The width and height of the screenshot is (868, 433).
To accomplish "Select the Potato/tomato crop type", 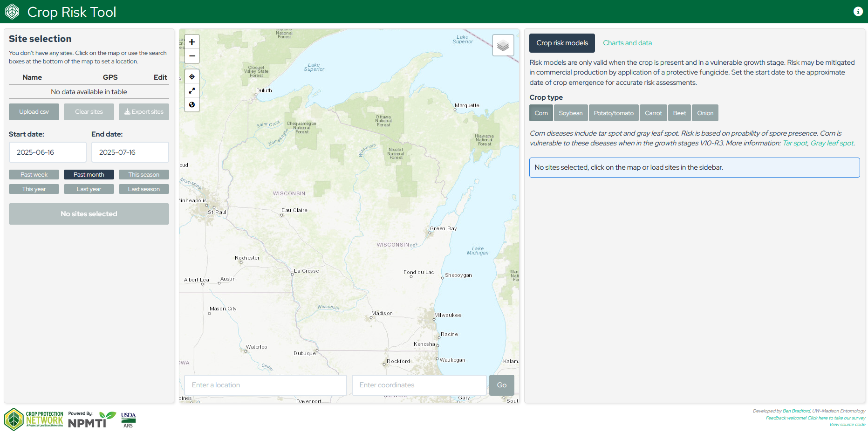I will (613, 113).
